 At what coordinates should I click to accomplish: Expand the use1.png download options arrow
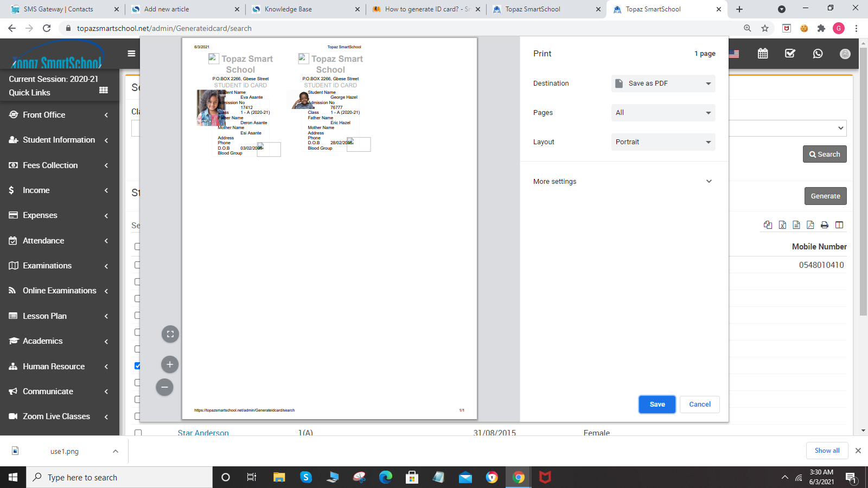pyautogui.click(x=115, y=451)
